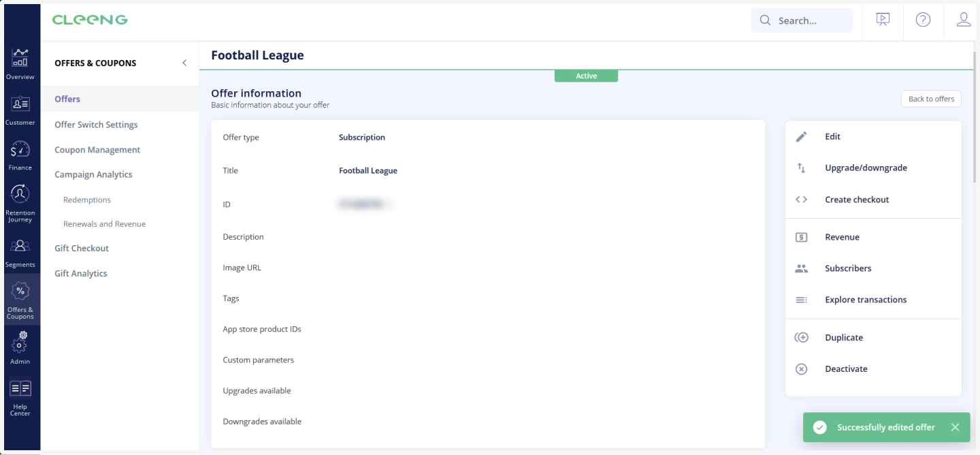Click the Deactivate action label
The height and width of the screenshot is (455, 980).
(846, 369)
